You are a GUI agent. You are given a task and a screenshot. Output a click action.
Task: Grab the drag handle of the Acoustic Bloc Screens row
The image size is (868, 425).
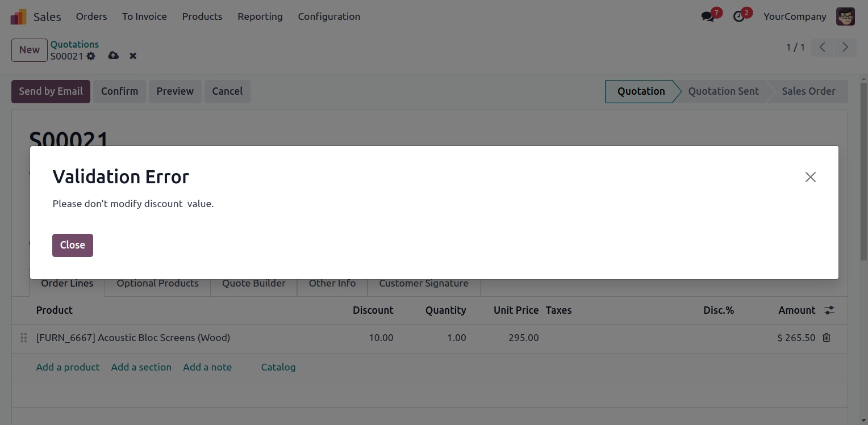pos(24,338)
